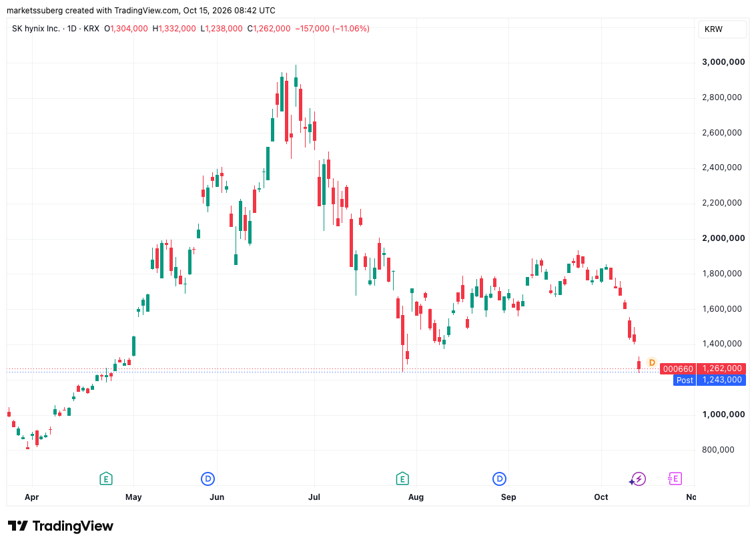
Task: Click the Jul label on the time axis
Action: click(x=314, y=497)
